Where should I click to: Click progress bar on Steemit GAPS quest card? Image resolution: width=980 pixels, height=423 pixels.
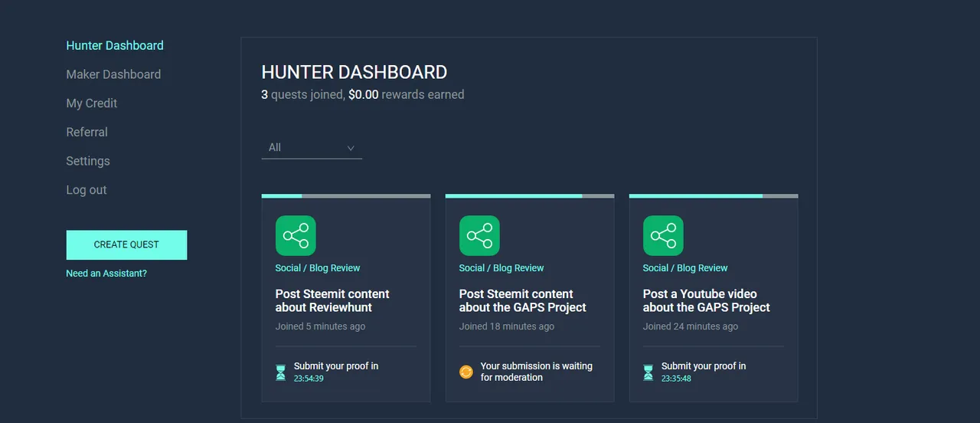pyautogui.click(x=530, y=196)
